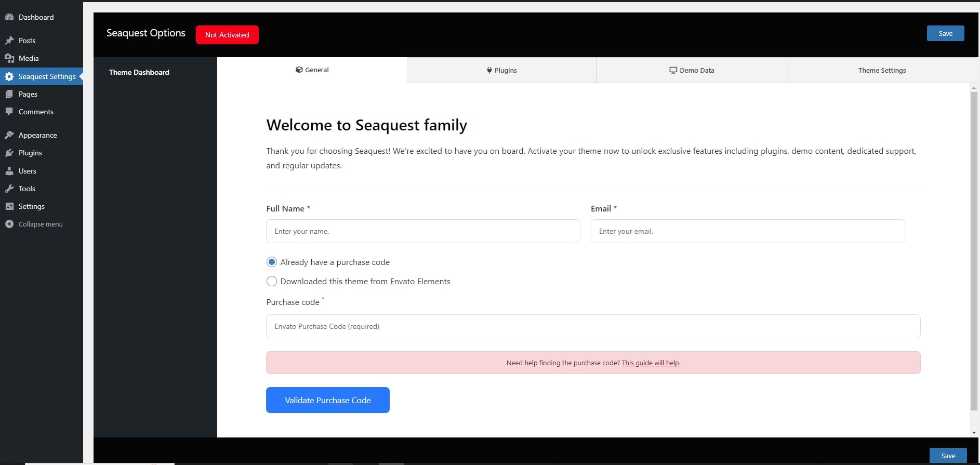980x465 pixels.
Task: Click the Comments bubble icon
Action: (9, 112)
